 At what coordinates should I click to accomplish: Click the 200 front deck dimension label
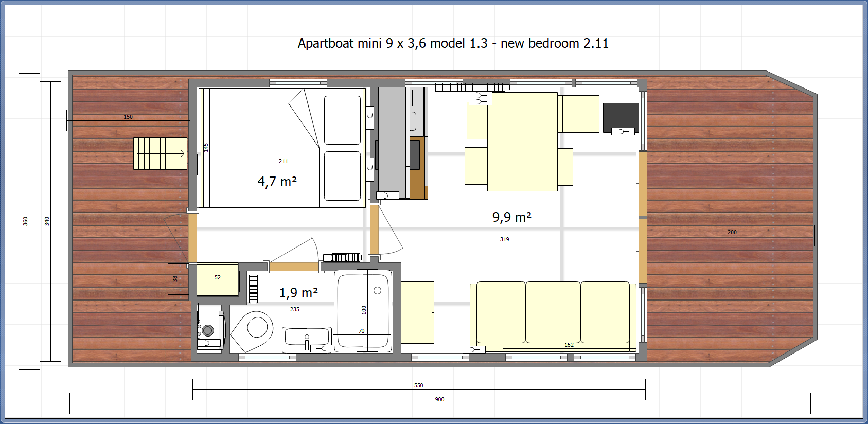[x=732, y=232]
